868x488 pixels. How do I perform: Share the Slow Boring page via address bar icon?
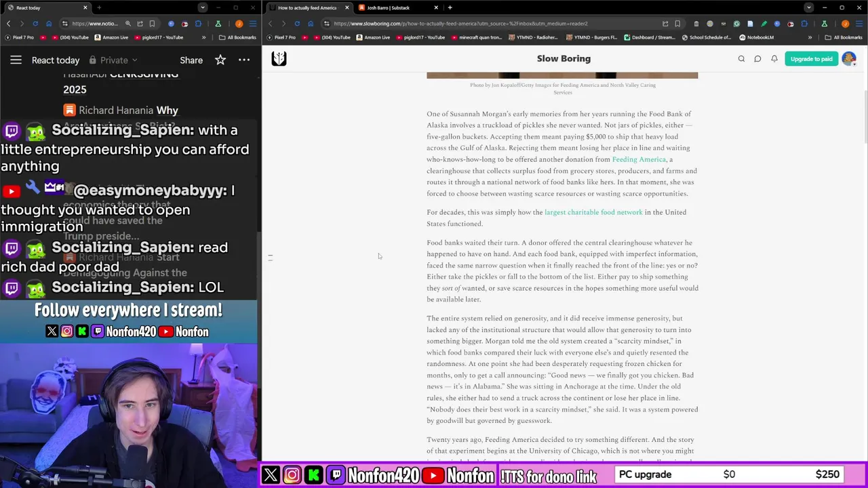pos(665,24)
